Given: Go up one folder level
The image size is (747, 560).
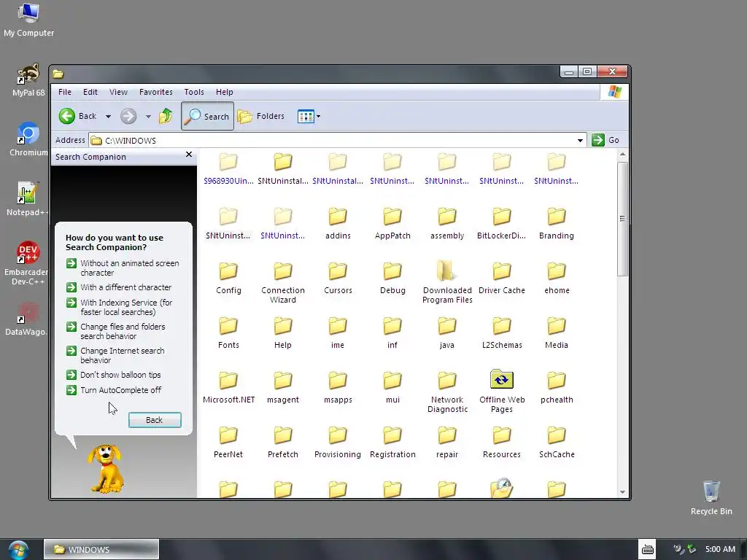Looking at the screenshot, I should pyautogui.click(x=166, y=116).
